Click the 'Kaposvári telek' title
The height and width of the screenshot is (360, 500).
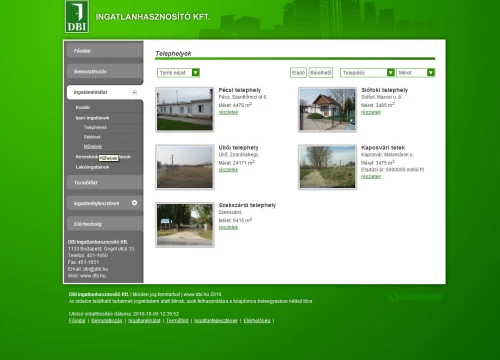coord(383,148)
